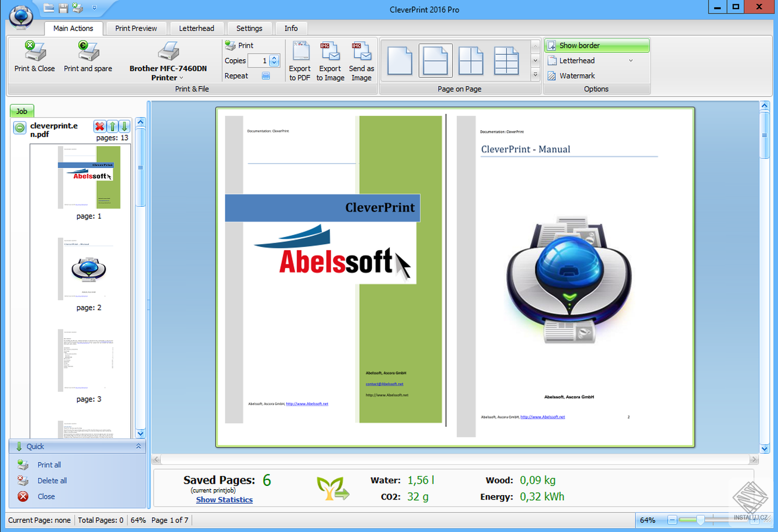Click Delete all in Quick panel

(52, 480)
